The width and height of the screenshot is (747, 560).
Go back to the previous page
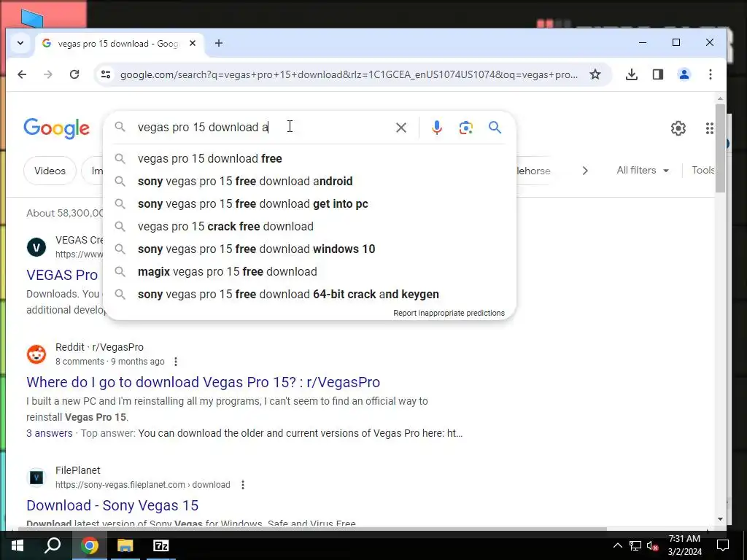pyautogui.click(x=22, y=74)
